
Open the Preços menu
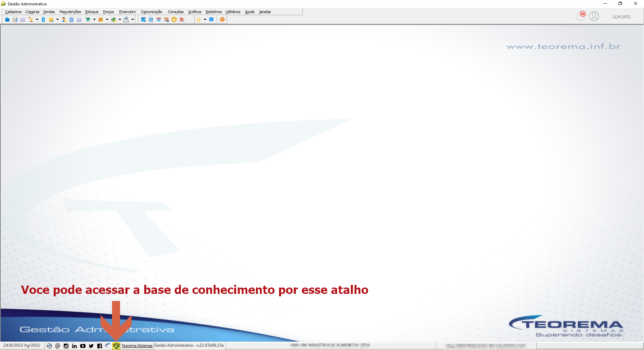pyautogui.click(x=108, y=12)
